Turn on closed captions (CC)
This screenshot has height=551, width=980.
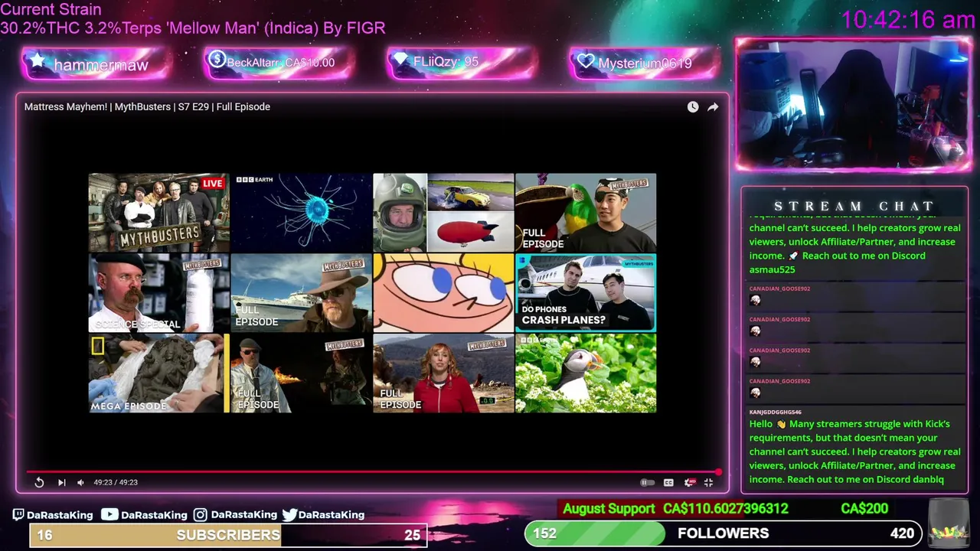(668, 482)
